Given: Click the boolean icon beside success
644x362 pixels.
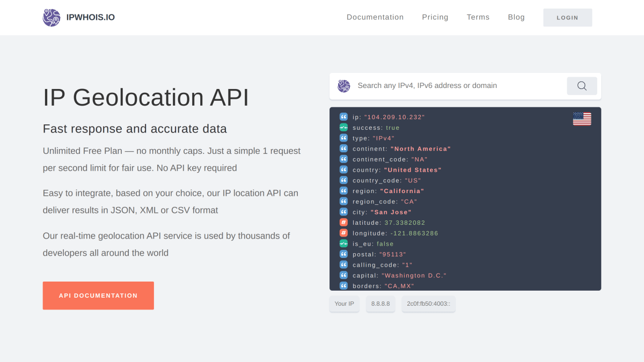Looking at the screenshot, I should (x=343, y=128).
